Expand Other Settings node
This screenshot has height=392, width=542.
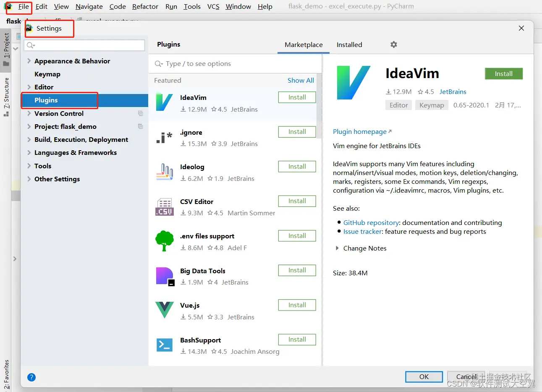29,179
